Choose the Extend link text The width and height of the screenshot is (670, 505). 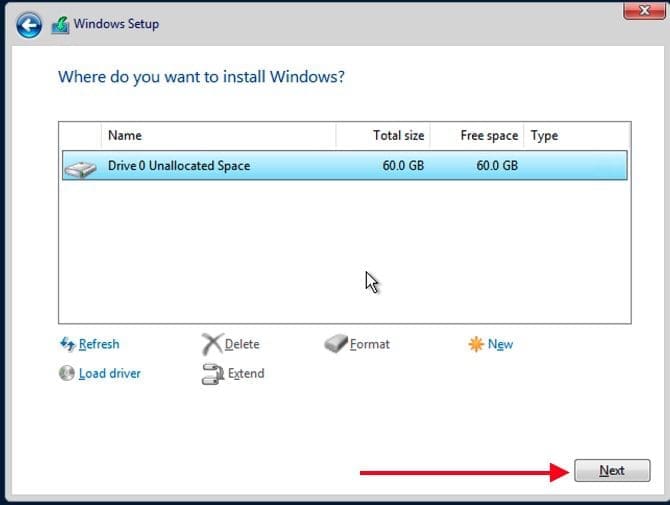(246, 373)
